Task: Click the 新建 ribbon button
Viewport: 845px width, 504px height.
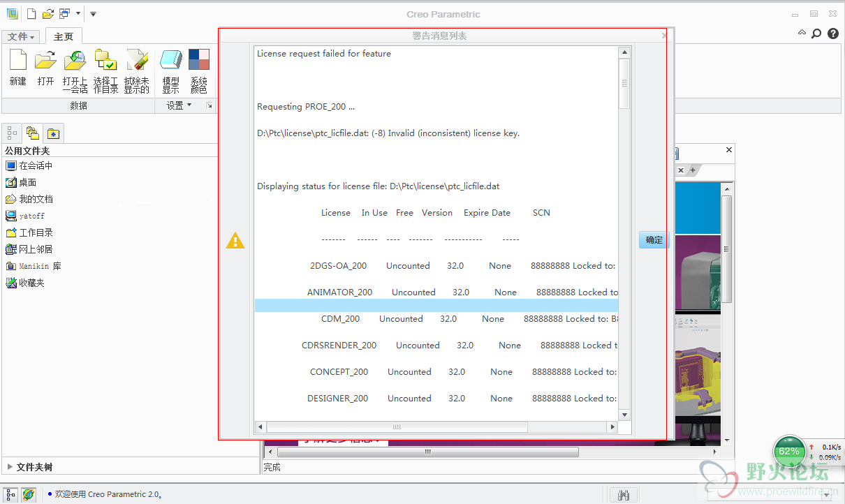Action: click(18, 68)
